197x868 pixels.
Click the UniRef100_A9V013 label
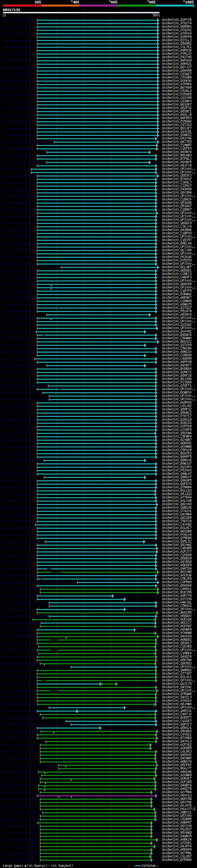pos(177,796)
